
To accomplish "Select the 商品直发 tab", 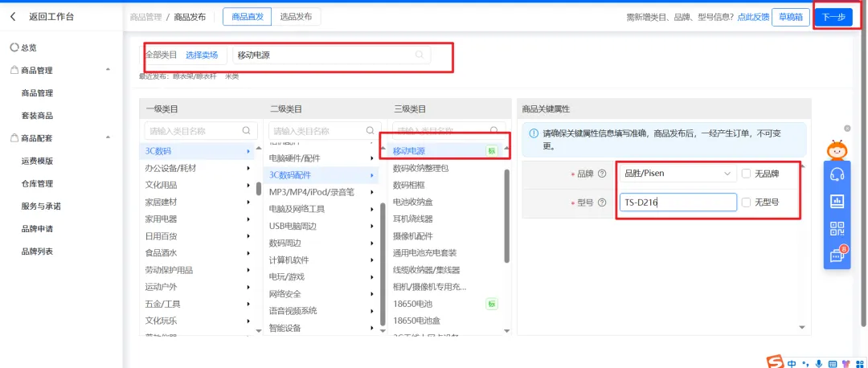I will [x=246, y=17].
